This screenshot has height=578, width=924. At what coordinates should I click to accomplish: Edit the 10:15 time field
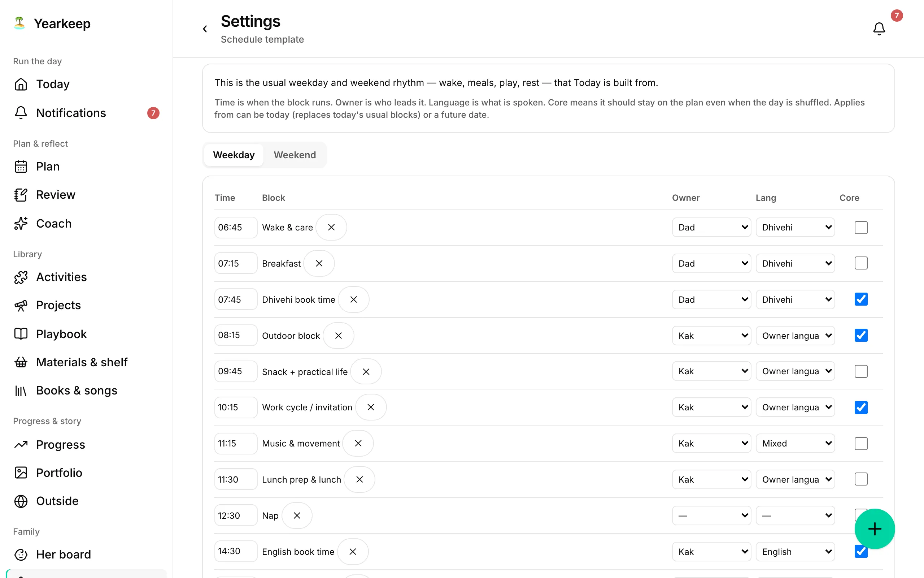(x=236, y=407)
